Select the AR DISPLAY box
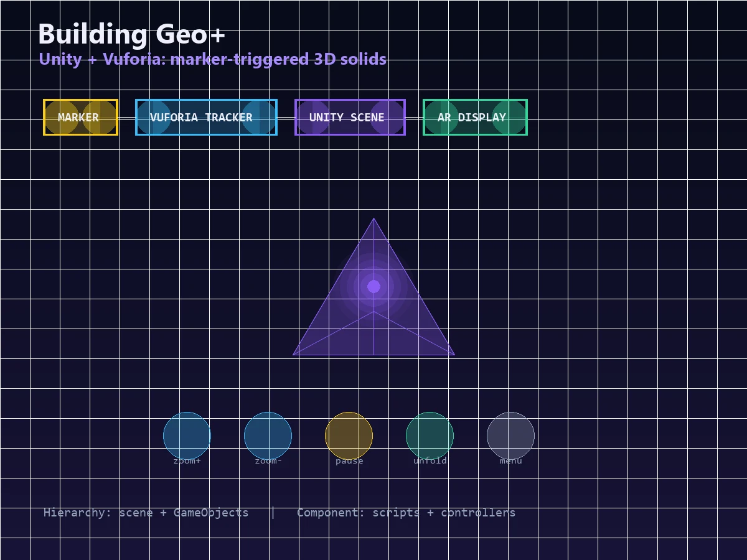Image resolution: width=747 pixels, height=560 pixels. [x=475, y=117]
